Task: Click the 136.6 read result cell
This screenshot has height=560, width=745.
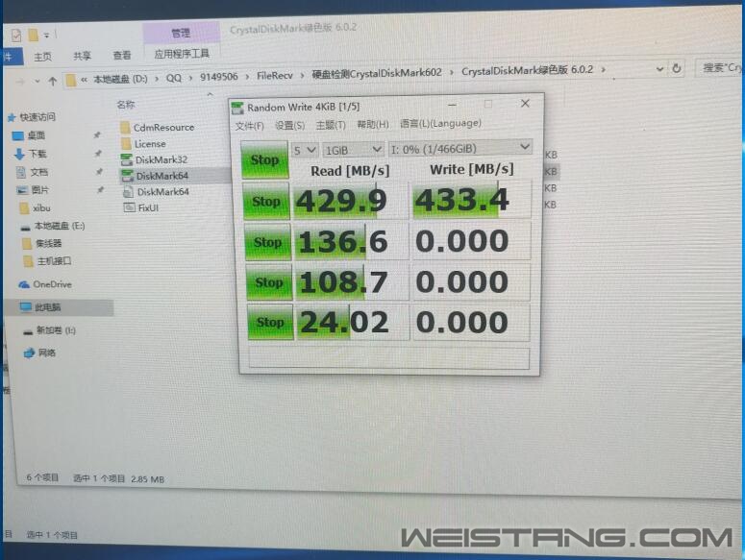Action: coord(352,241)
